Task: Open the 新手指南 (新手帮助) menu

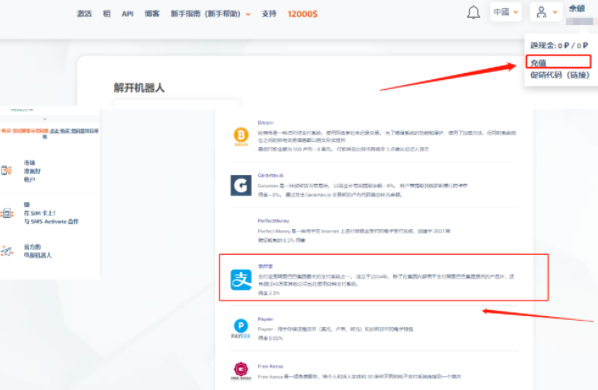Action: coord(206,14)
